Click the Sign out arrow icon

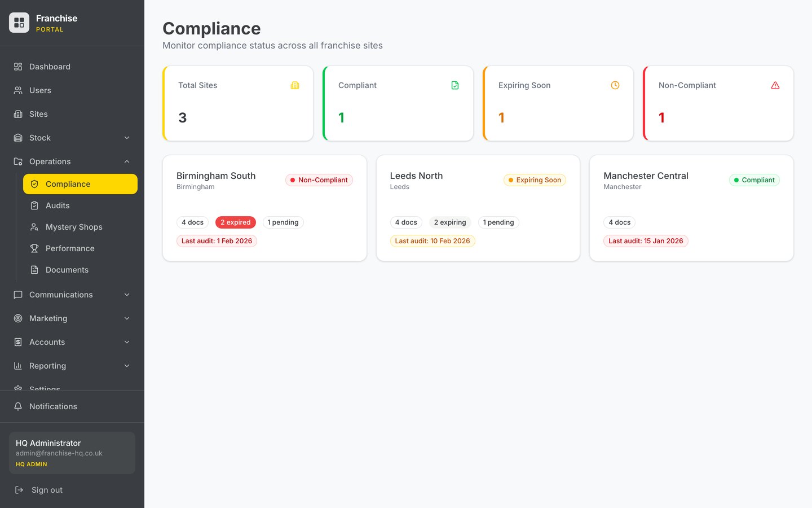19,490
